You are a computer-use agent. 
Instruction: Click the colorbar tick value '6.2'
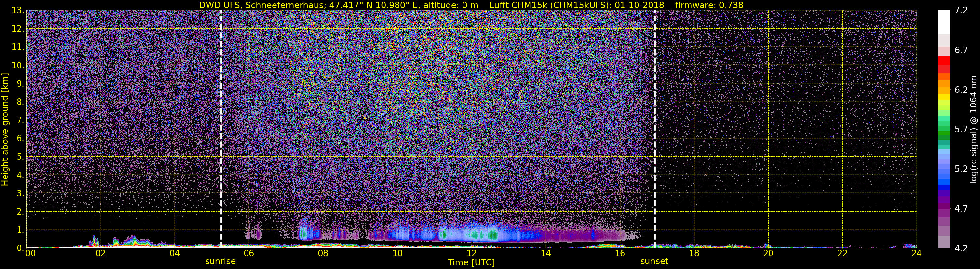point(961,90)
